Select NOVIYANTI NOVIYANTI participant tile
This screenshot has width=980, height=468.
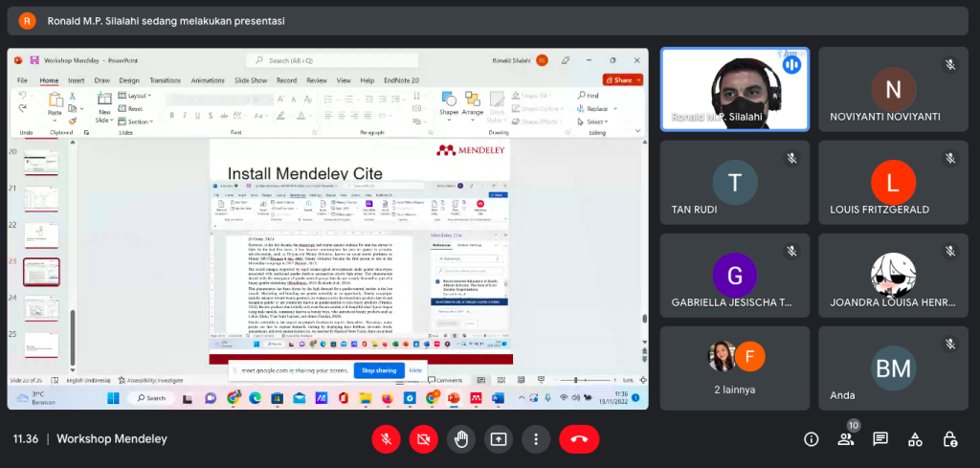tap(893, 89)
